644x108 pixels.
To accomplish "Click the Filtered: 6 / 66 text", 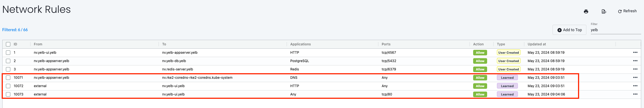I will click(x=15, y=30).
